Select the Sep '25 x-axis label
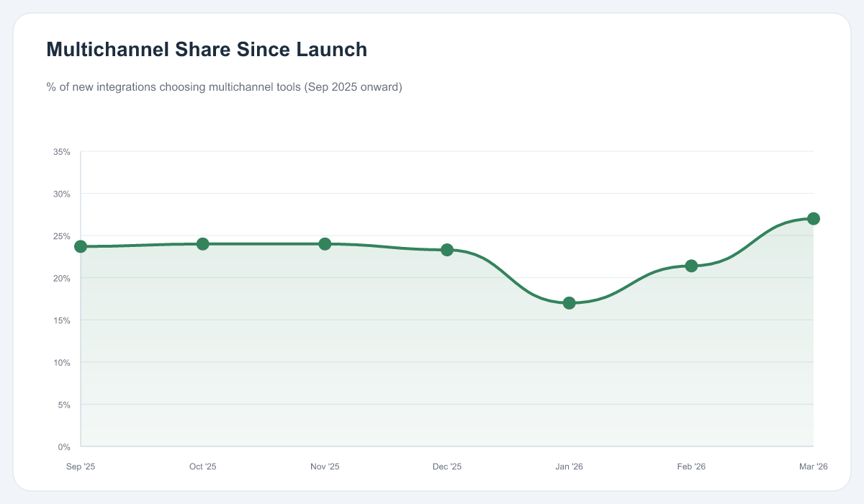The height and width of the screenshot is (504, 864). pos(81,466)
